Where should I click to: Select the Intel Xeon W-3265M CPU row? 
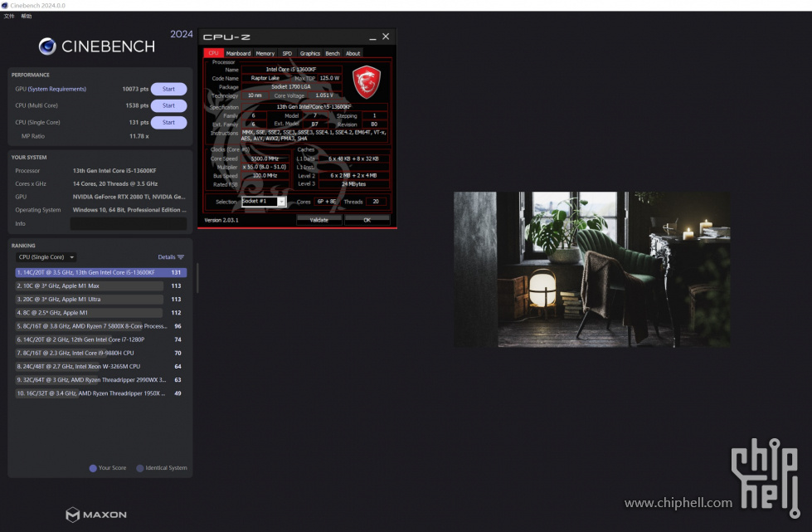pyautogui.click(x=101, y=367)
